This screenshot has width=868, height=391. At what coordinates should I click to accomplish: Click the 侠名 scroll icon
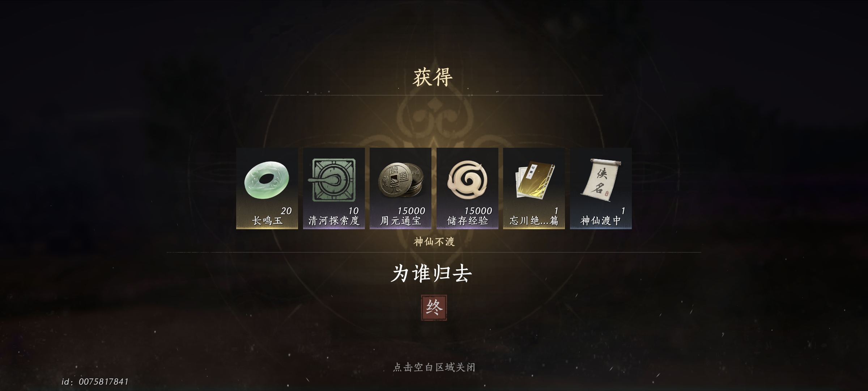(601, 180)
